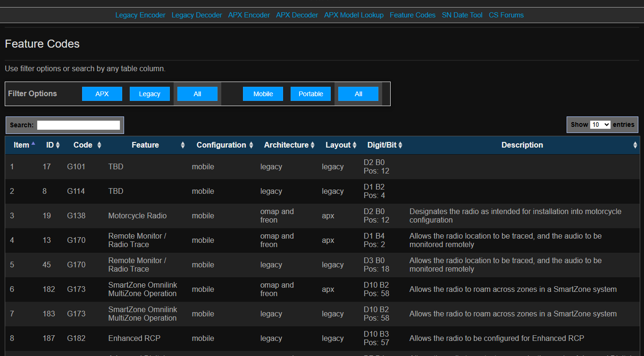The image size is (644, 356).
Task: Click the motorcycle configuration description text
Action: click(x=515, y=216)
